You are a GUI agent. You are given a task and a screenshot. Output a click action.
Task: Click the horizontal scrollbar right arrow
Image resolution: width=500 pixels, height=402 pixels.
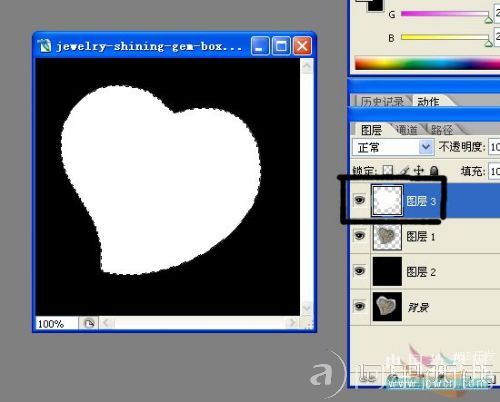pyautogui.click(x=292, y=323)
